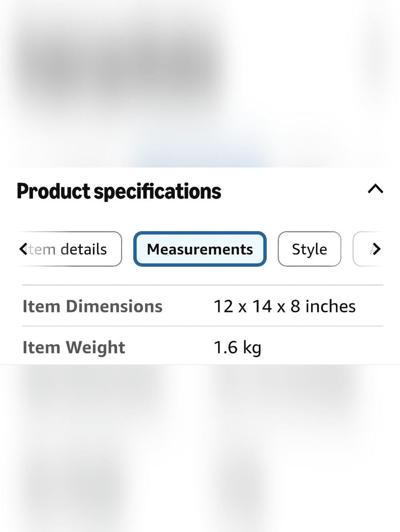Click the 1.6 kg weight value
Screen dimensions: 400x532
[x=238, y=347]
